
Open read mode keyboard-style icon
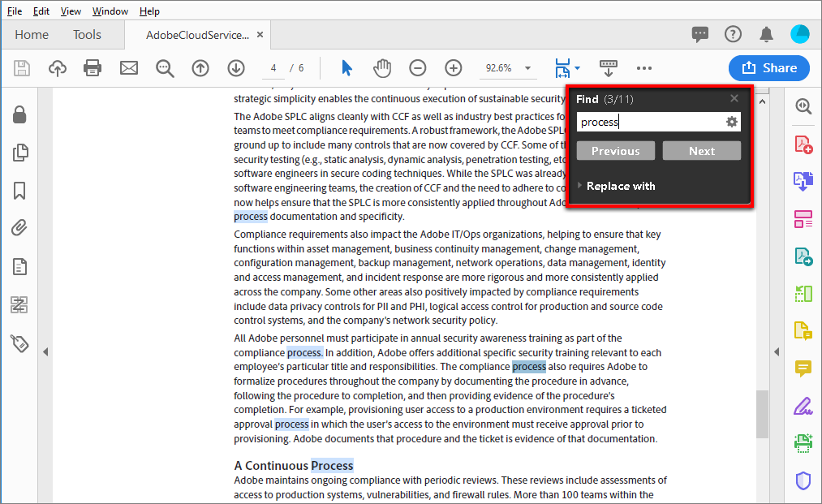coord(608,68)
